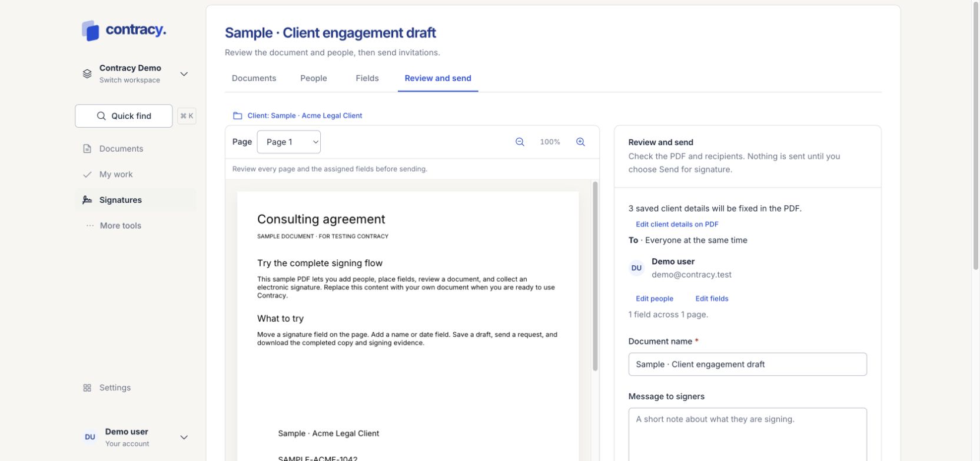Click the Signatures pen icon
Viewport: 980px width, 461px height.
click(x=87, y=200)
